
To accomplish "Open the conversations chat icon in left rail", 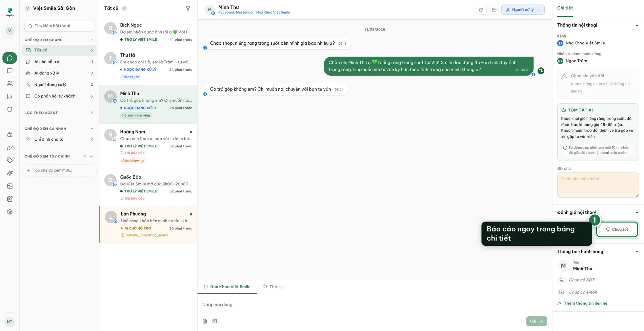I will click(9, 58).
